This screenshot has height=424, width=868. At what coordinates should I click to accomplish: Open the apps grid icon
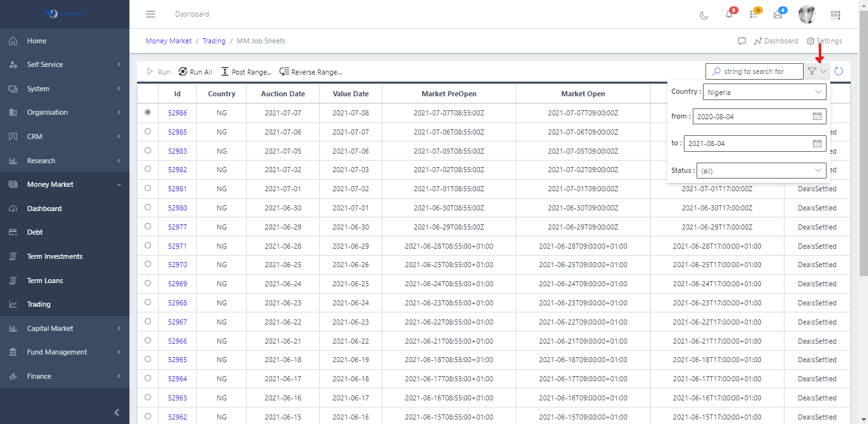click(x=835, y=15)
